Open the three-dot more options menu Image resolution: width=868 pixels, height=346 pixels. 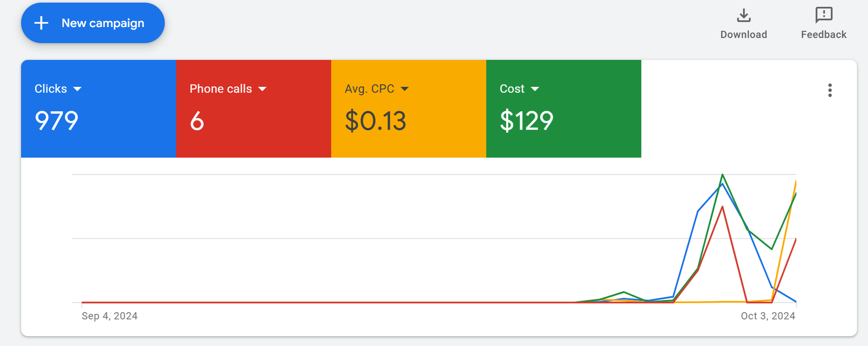pos(829,90)
